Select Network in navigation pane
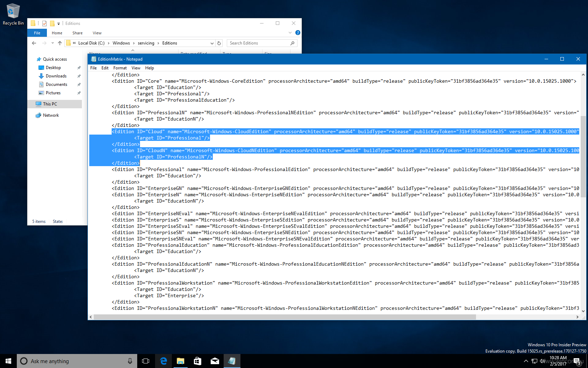 [51, 115]
